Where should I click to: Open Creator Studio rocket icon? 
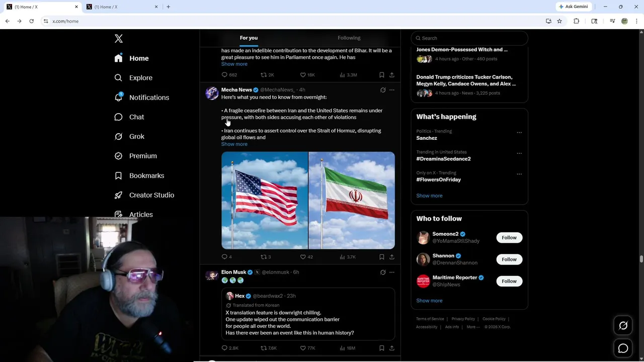118,195
